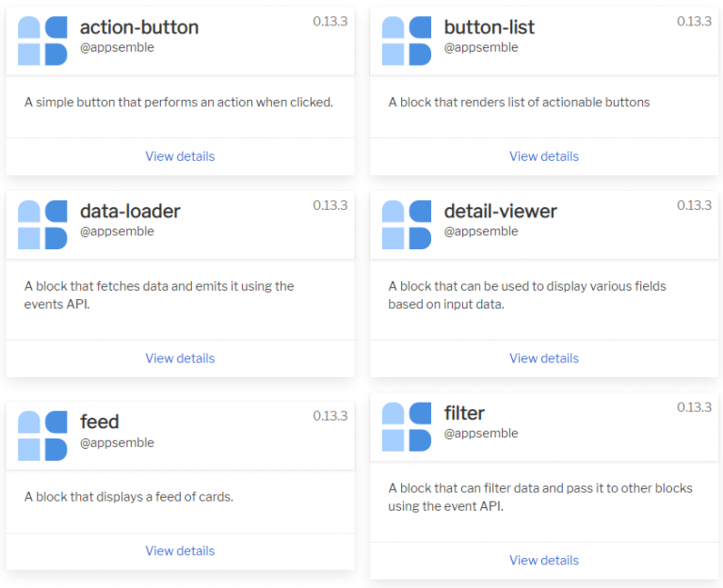The height and width of the screenshot is (588, 723).
Task: Open View details for data-loader
Action: (x=180, y=358)
